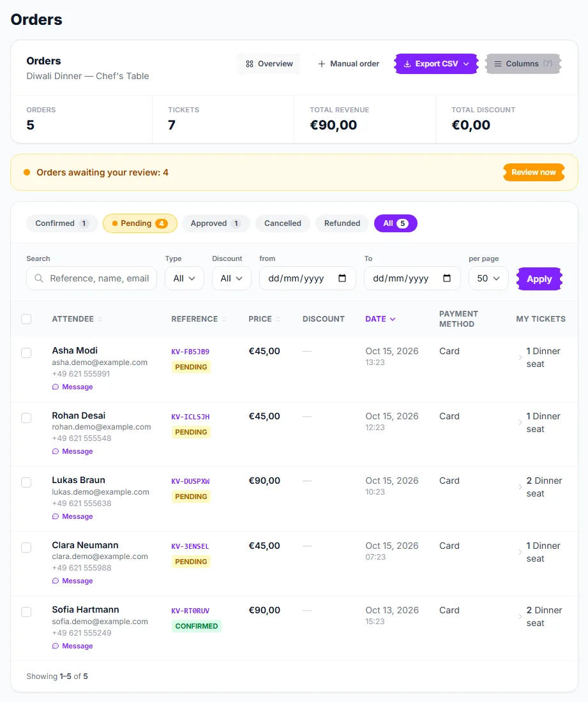This screenshot has height=702, width=588.
Task: Expand the per page dropdown showing 50
Action: coord(488,278)
